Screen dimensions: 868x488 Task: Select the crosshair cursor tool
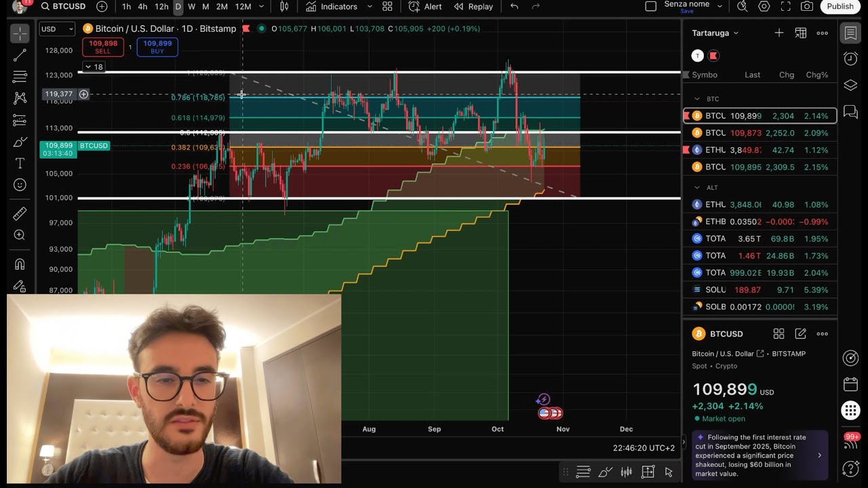click(20, 34)
